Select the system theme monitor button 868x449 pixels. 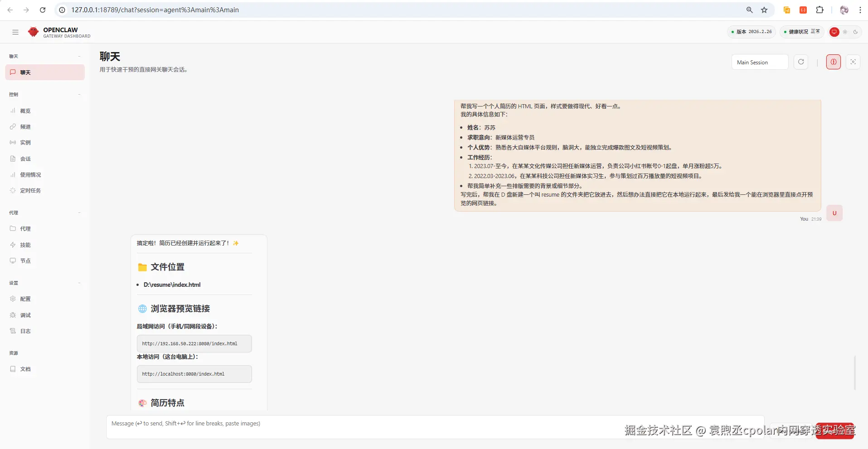click(x=834, y=32)
